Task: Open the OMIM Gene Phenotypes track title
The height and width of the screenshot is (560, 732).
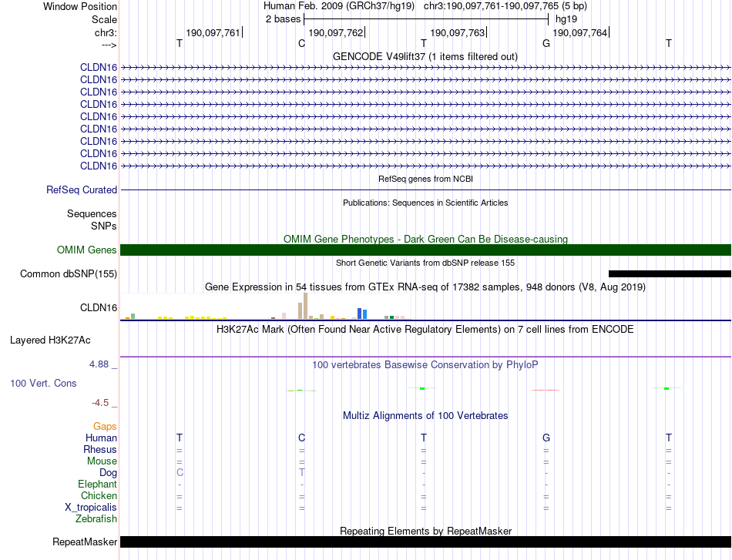Action: [425, 239]
